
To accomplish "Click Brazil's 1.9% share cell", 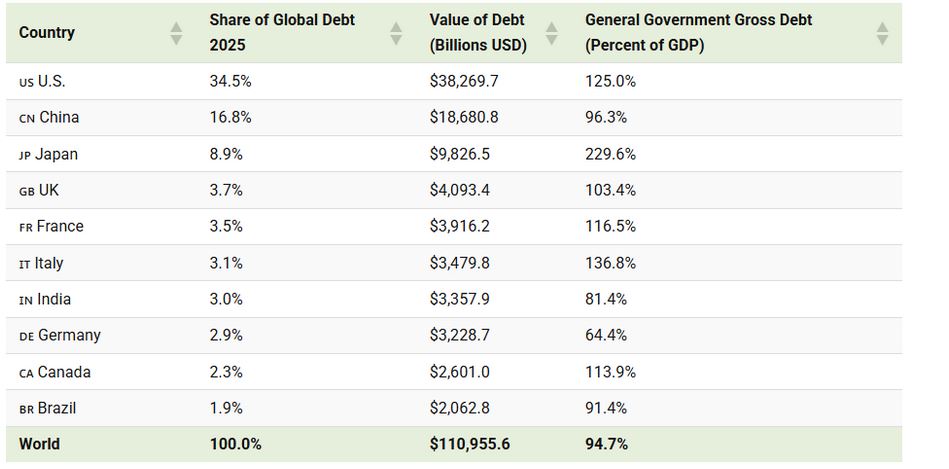I will (x=226, y=408).
